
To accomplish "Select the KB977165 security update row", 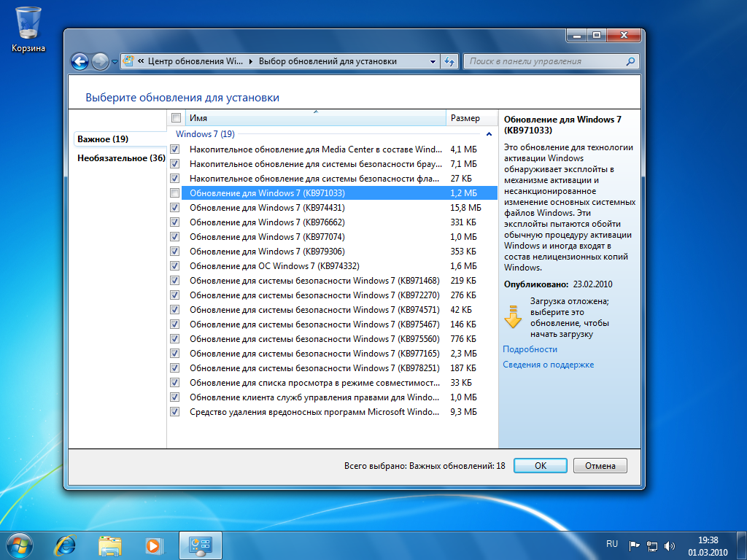I will [x=333, y=354].
